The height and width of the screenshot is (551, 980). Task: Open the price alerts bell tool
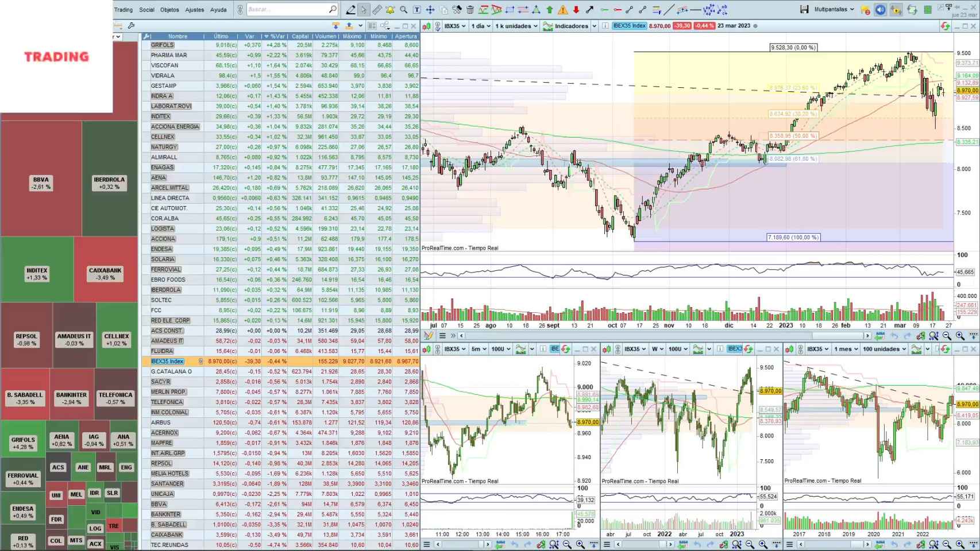[x=390, y=9]
